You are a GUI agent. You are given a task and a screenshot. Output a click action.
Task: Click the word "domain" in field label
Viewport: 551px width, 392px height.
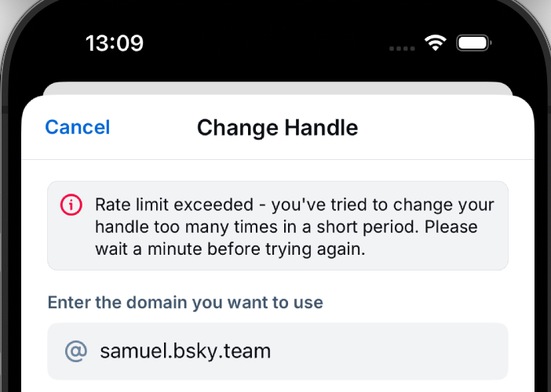(148, 303)
